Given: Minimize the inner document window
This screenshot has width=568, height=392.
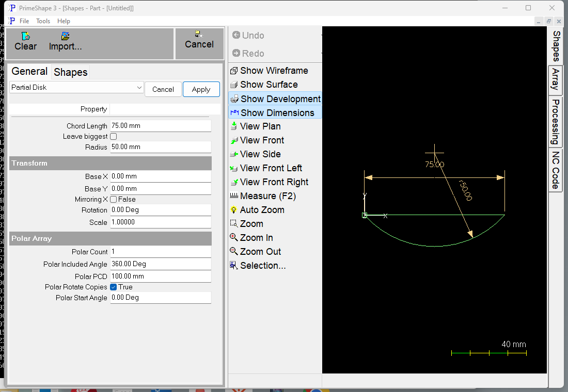Looking at the screenshot, I should click(x=539, y=21).
